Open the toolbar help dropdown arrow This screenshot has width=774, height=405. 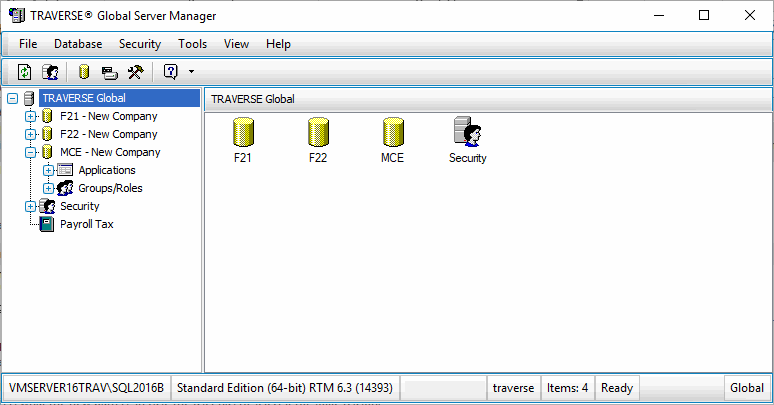[192, 72]
